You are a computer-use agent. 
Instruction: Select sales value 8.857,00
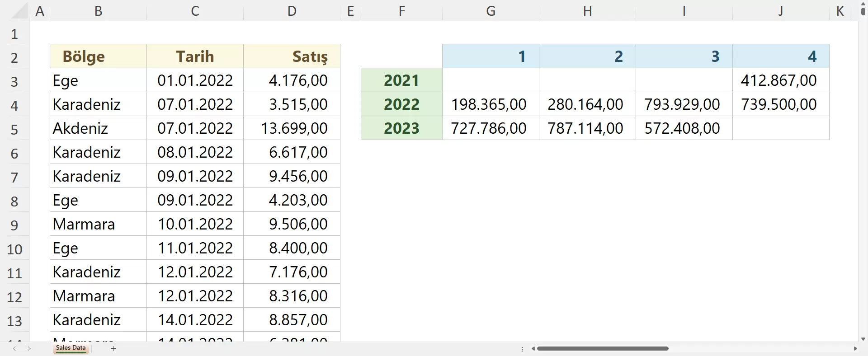tap(292, 319)
